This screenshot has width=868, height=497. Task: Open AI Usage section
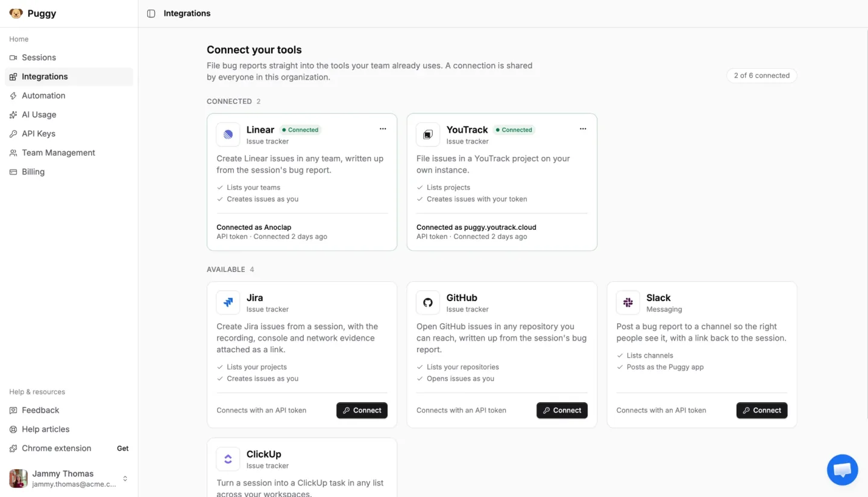(x=69, y=115)
